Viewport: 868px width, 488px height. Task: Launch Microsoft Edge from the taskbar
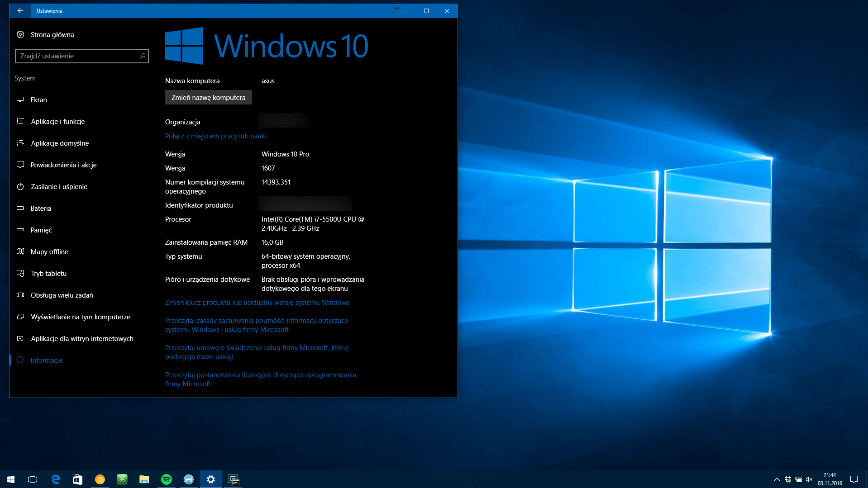[x=56, y=479]
